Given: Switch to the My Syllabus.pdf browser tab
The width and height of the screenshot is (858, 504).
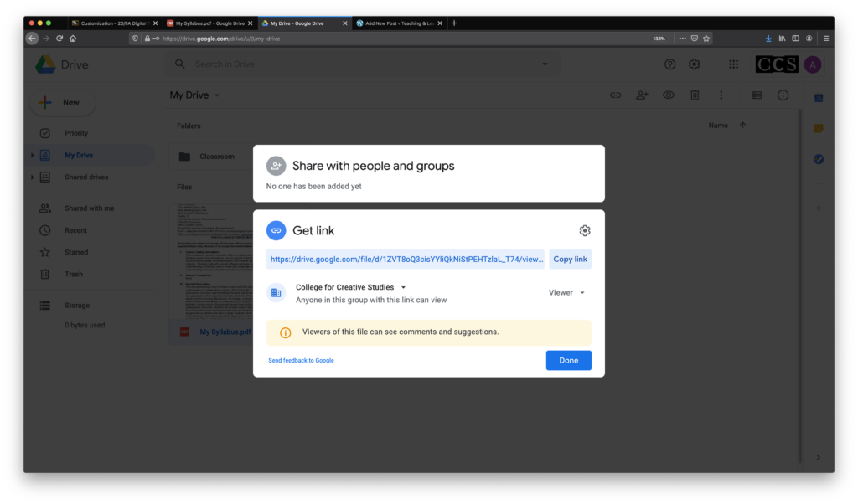Looking at the screenshot, I should [x=209, y=23].
